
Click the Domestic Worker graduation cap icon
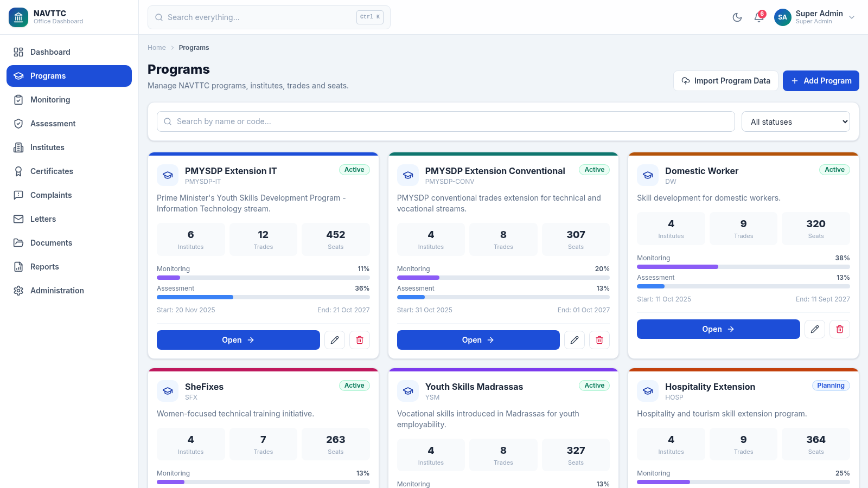(648, 175)
